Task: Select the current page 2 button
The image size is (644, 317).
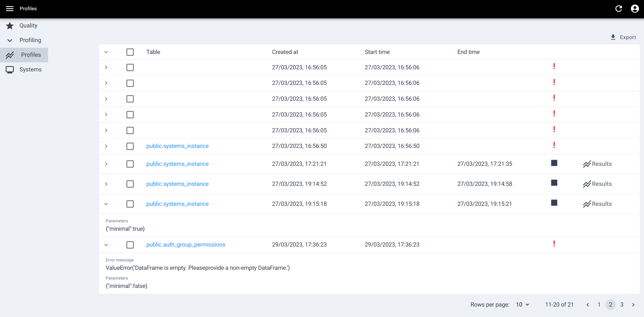Action: 611,305
